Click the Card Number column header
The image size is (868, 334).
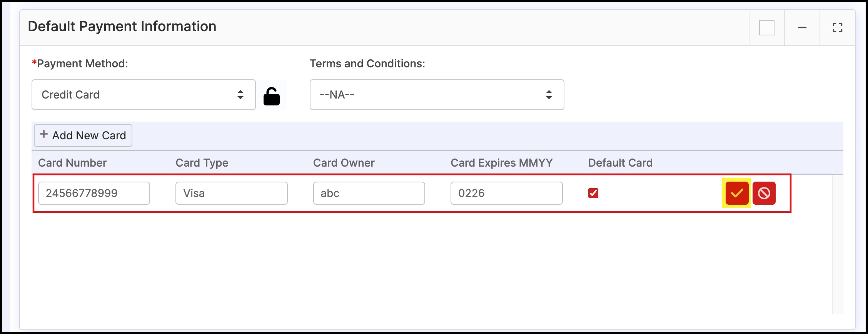coord(72,163)
